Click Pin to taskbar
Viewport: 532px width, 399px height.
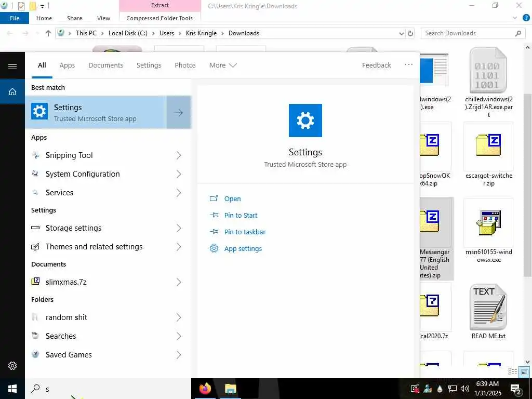pos(245,232)
